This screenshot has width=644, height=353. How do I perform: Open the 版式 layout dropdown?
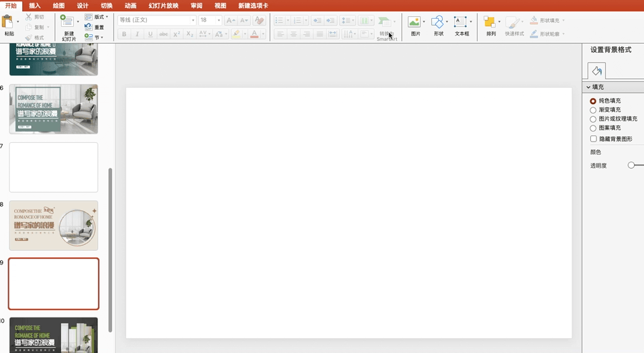107,17
